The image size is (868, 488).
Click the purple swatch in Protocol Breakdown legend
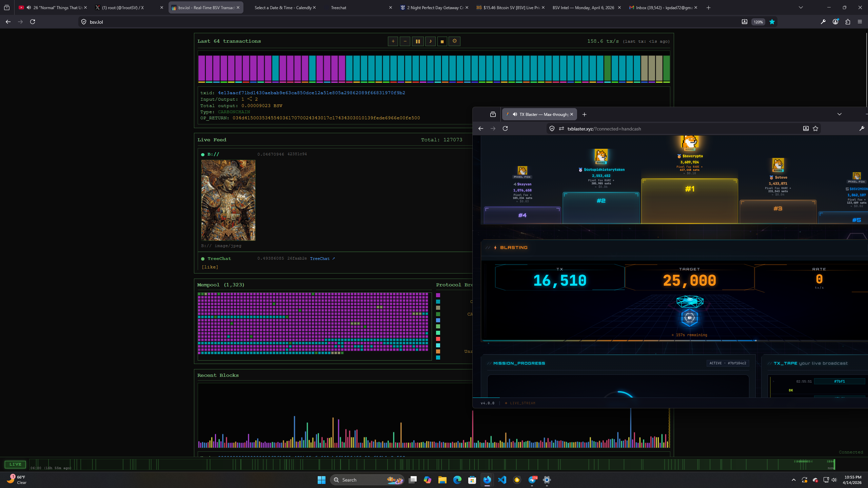(x=438, y=295)
